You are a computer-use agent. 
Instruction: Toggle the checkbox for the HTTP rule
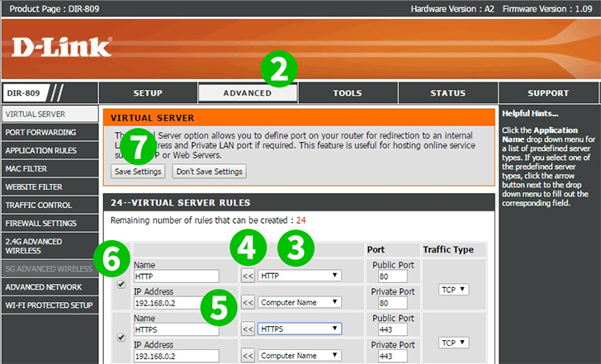121,284
